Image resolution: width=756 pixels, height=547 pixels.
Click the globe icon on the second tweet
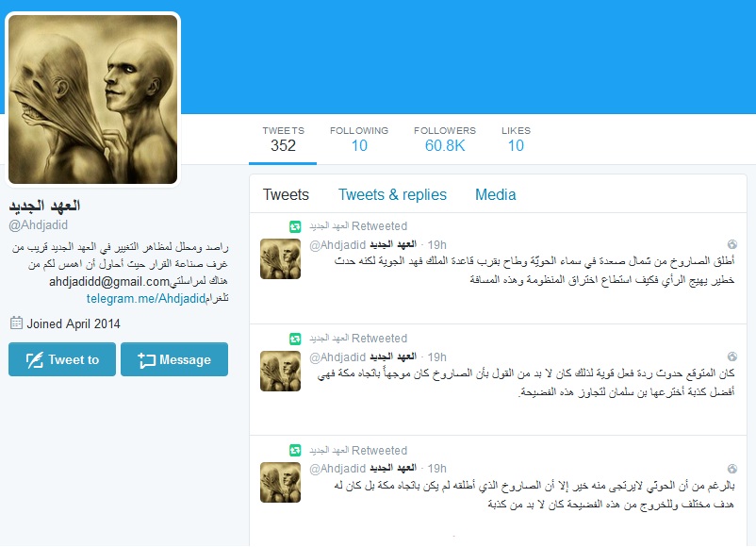(731, 356)
